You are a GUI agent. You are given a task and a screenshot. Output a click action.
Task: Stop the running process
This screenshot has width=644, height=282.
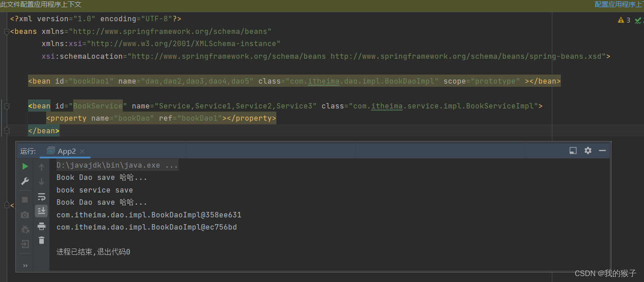click(x=25, y=199)
